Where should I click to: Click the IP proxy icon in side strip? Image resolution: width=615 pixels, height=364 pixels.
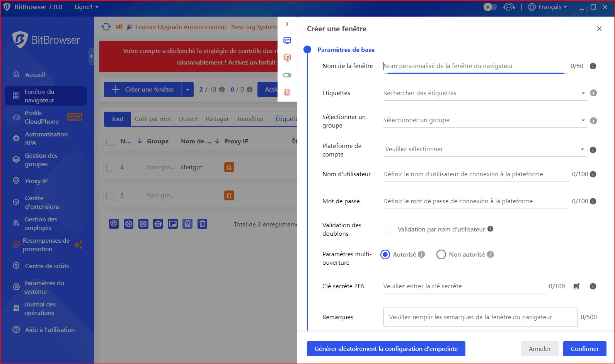[x=287, y=58]
